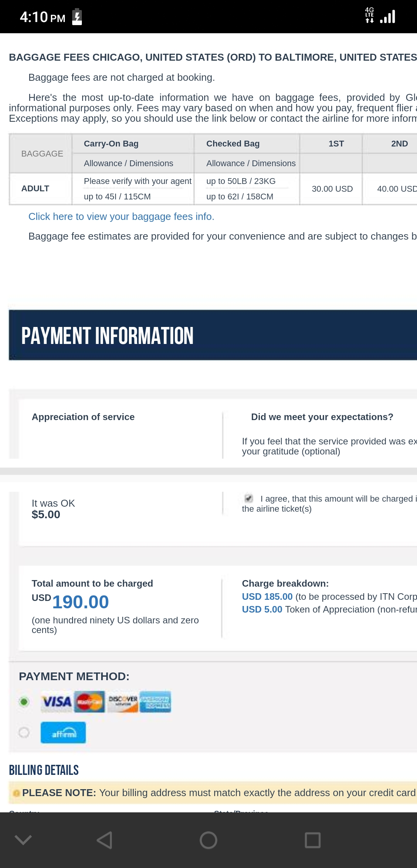
Task: Tap the Visa card logo
Action: pos(57,701)
